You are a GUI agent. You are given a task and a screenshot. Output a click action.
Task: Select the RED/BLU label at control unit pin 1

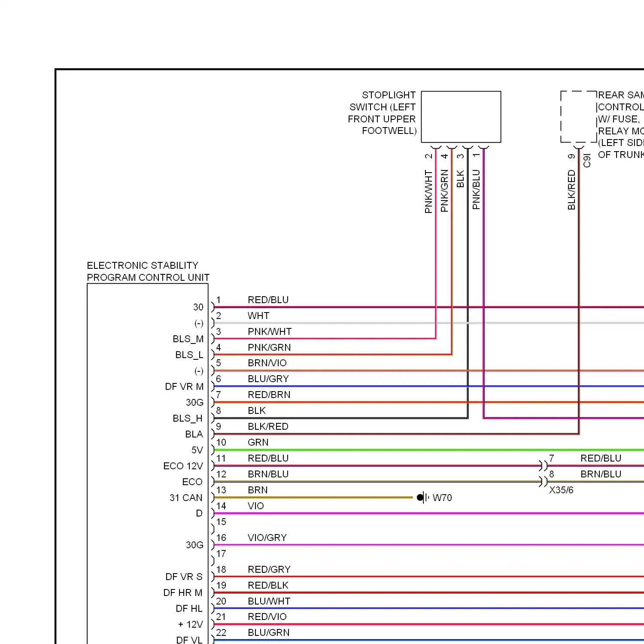click(x=268, y=300)
